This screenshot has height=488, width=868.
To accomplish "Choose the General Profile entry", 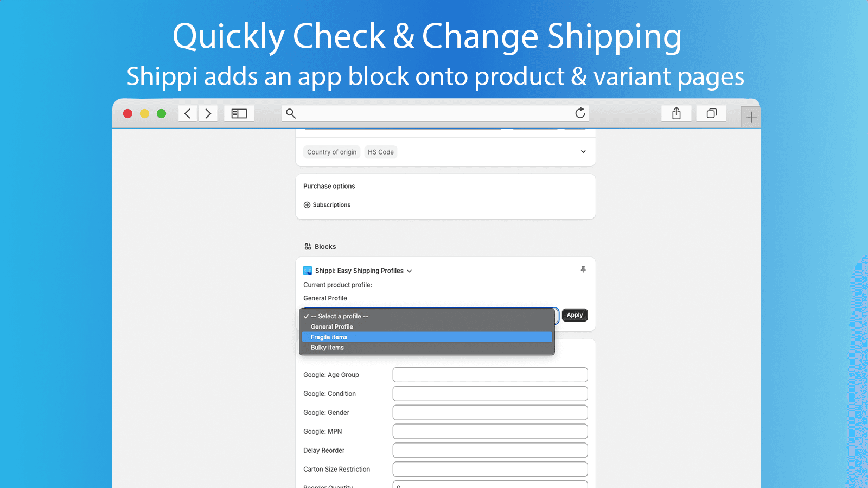I will click(x=331, y=326).
